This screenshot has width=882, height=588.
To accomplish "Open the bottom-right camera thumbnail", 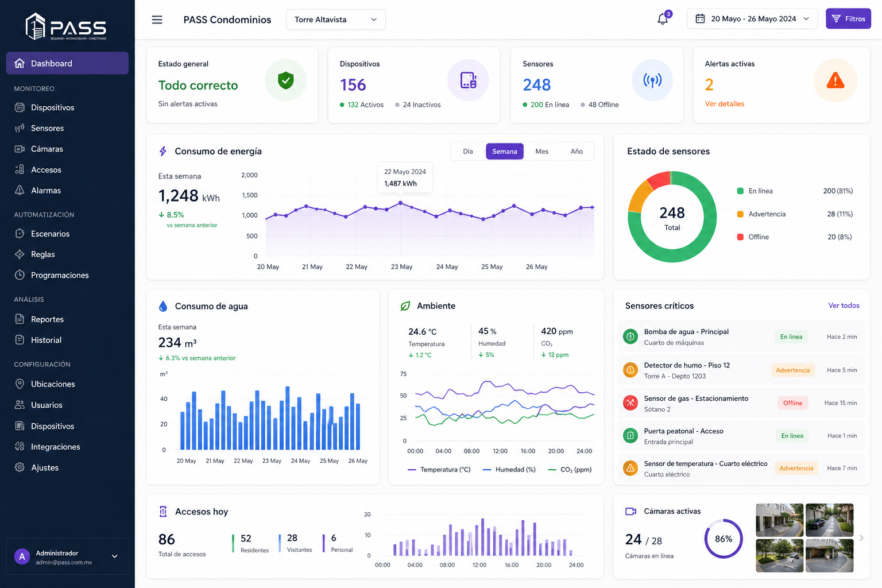I will pyautogui.click(x=829, y=556).
